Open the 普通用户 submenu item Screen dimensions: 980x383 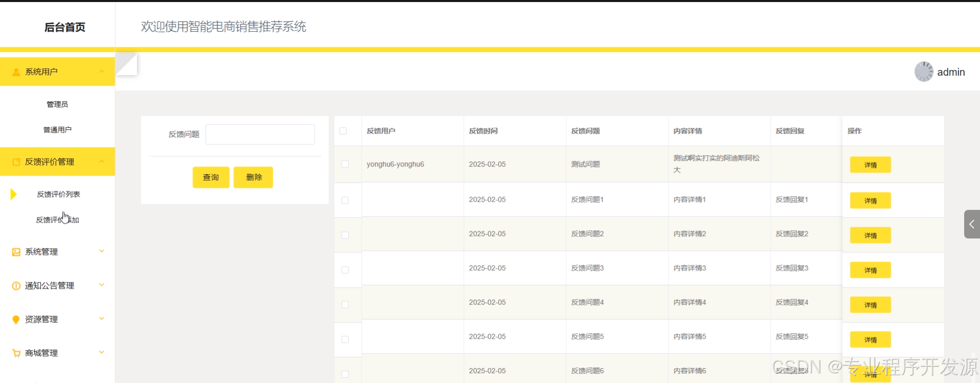57,130
